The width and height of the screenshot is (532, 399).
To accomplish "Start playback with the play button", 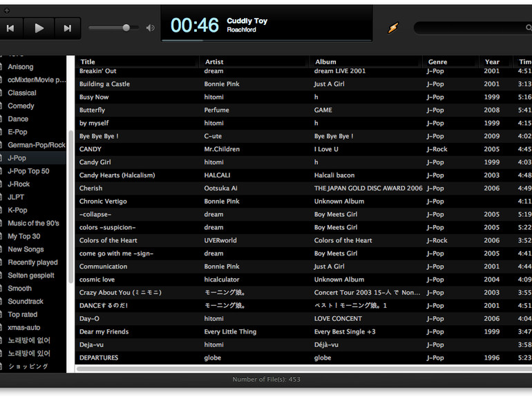I will (39, 28).
